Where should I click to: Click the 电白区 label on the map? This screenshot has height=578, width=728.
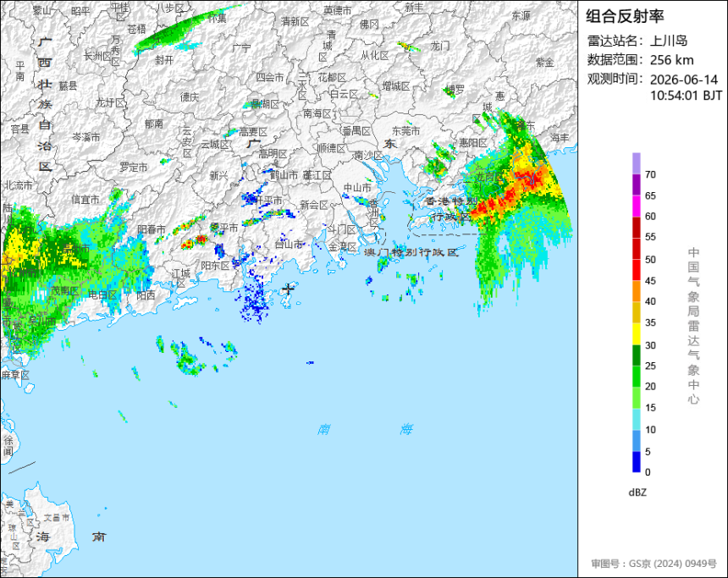(102, 295)
